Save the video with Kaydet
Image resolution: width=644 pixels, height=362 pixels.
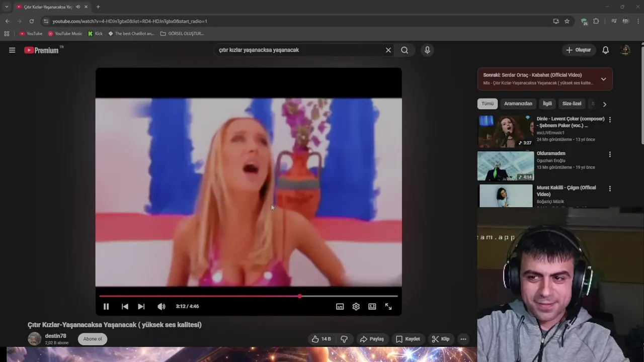408,339
